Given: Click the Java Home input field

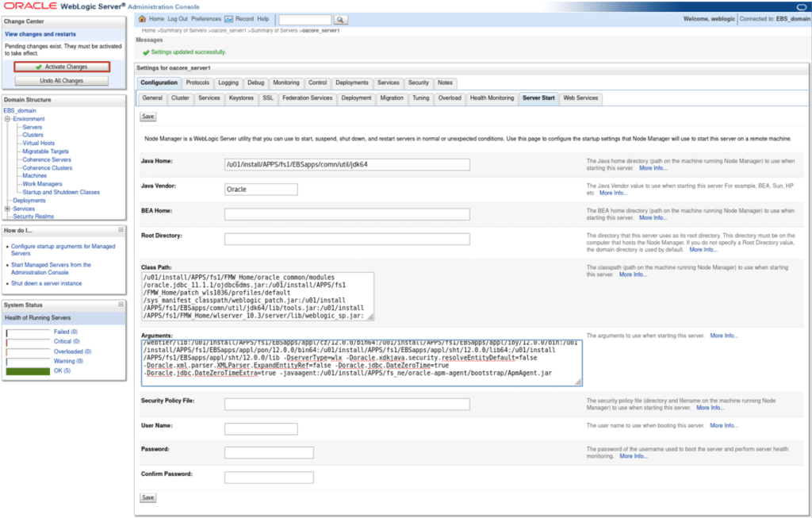Looking at the screenshot, I should (x=347, y=165).
